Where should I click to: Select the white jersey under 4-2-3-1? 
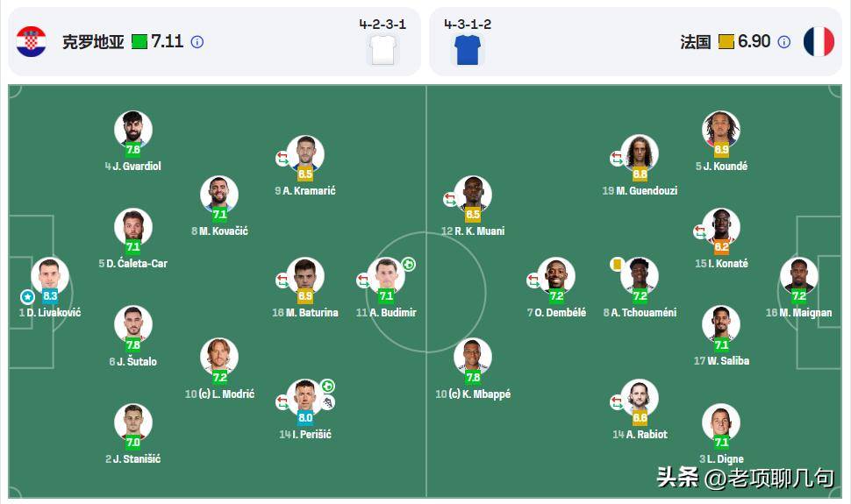point(383,51)
